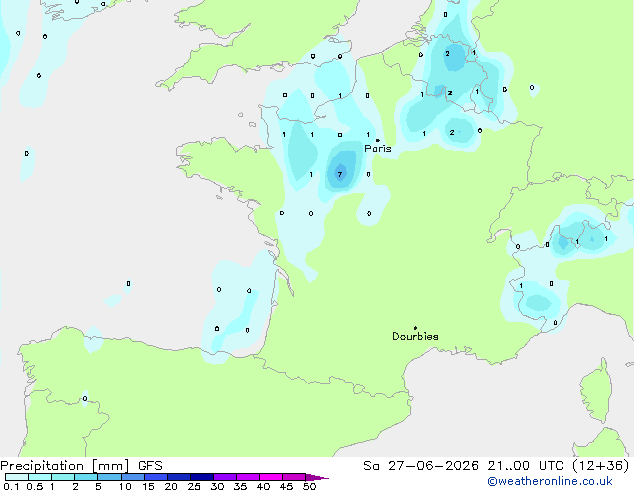Pick the 5–10 mm legend swatch
634x490 pixels.
tap(110, 477)
